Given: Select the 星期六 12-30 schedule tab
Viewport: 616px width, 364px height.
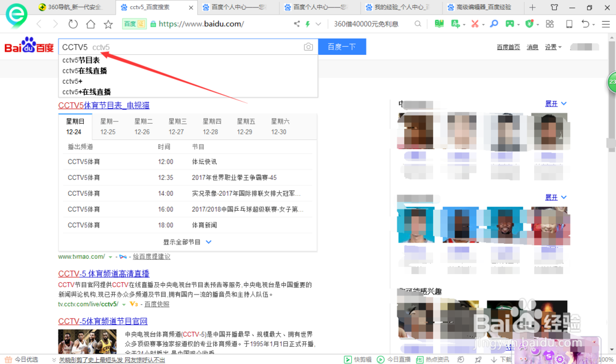Looking at the screenshot, I should coord(280,126).
